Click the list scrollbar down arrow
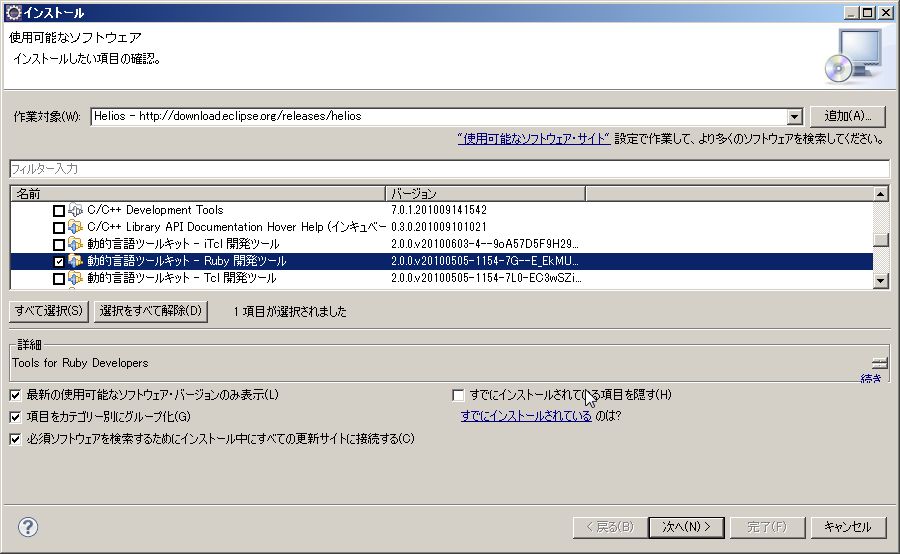The height and width of the screenshot is (554, 900). tap(880, 281)
